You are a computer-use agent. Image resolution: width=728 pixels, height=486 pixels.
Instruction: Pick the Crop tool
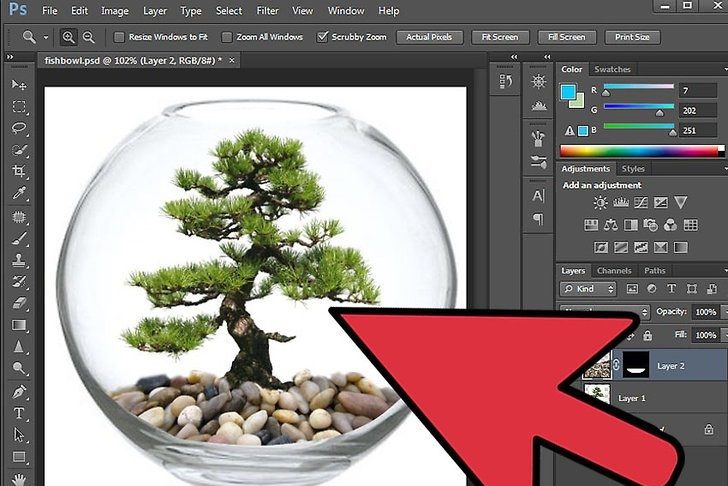[19, 172]
